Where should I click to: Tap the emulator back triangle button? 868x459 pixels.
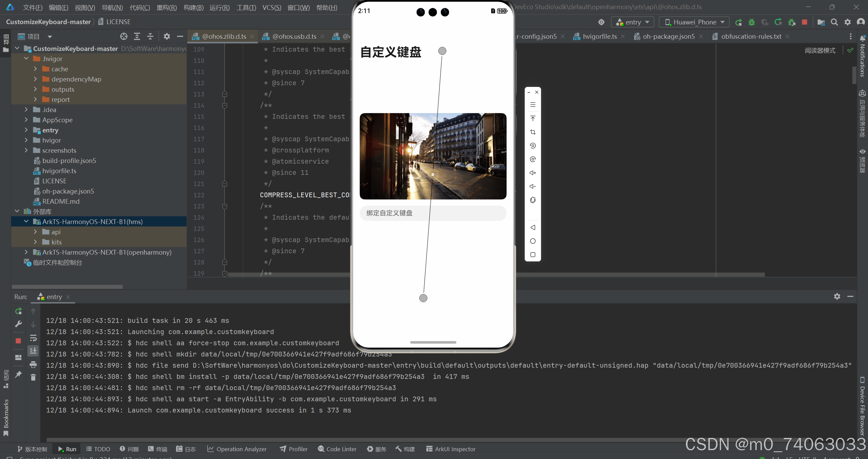pyautogui.click(x=533, y=227)
